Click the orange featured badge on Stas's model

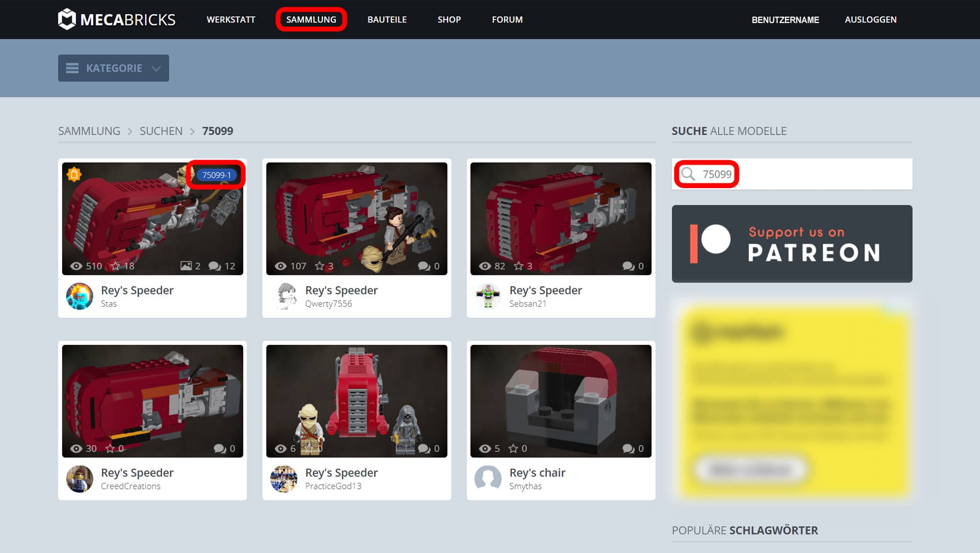pyautogui.click(x=74, y=174)
